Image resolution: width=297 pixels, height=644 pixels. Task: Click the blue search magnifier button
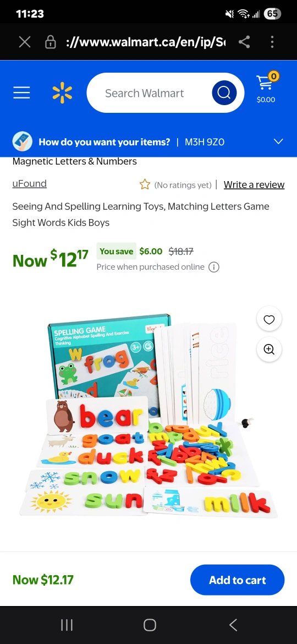[x=224, y=93]
